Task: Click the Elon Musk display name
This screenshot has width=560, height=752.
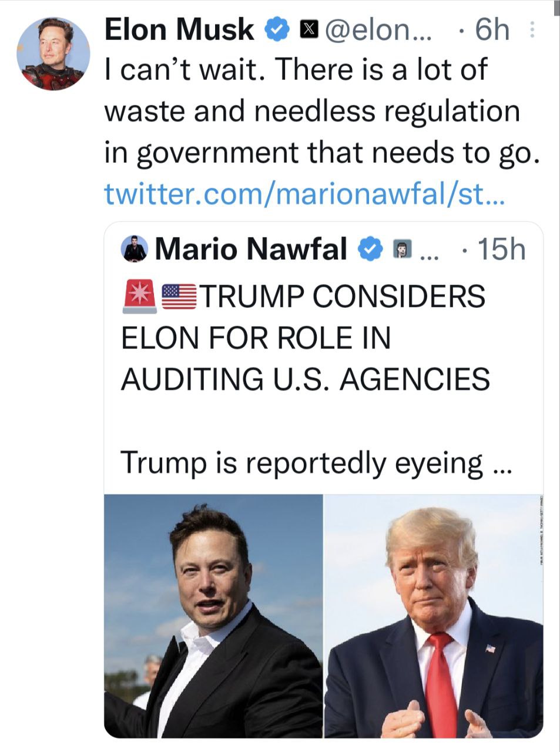Action: click(179, 29)
